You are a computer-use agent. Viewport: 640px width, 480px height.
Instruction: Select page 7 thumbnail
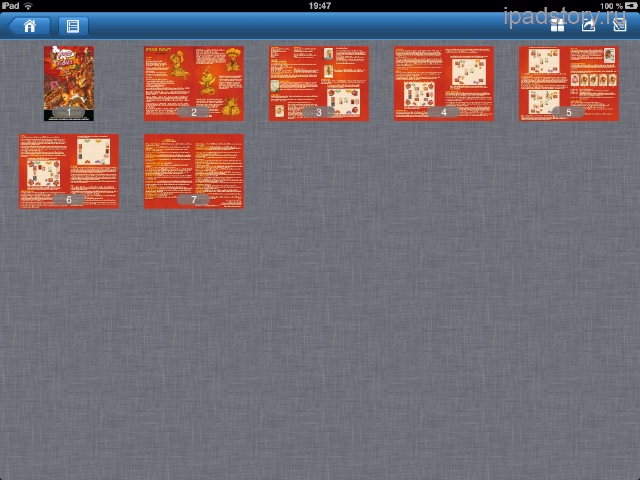[194, 171]
